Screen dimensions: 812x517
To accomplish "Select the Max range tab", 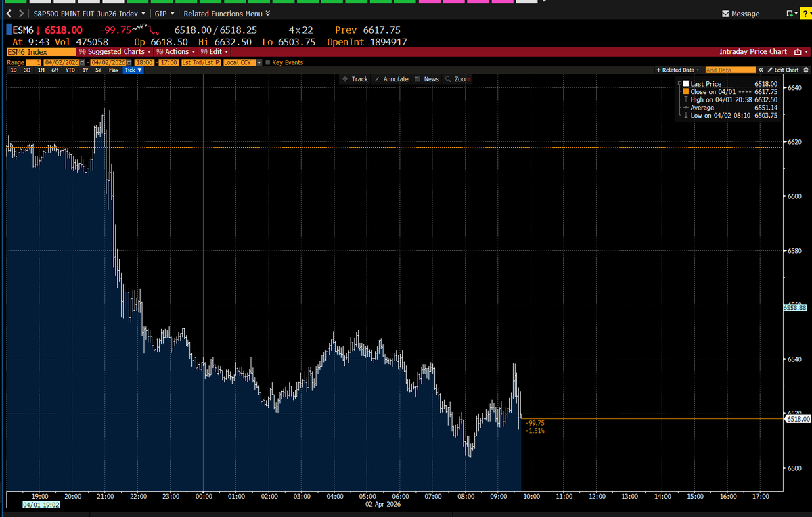I will (113, 70).
